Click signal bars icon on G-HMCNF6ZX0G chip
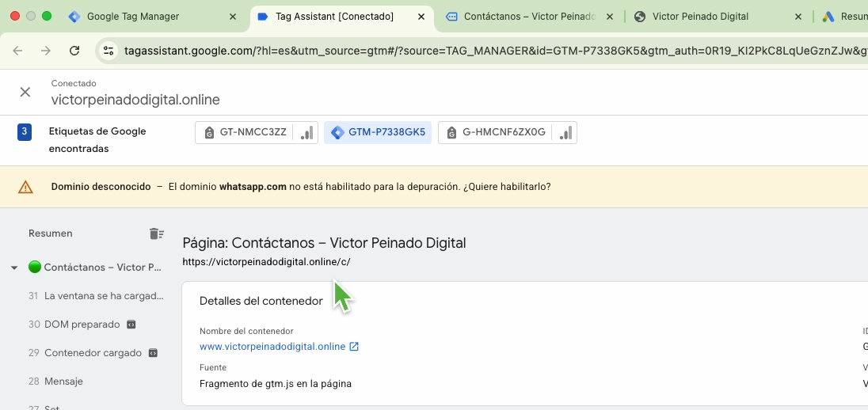 click(565, 133)
